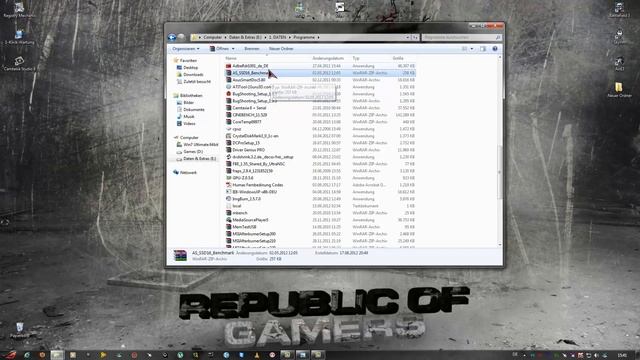
Task: Select the GPU-Z application icon
Action: [229, 178]
